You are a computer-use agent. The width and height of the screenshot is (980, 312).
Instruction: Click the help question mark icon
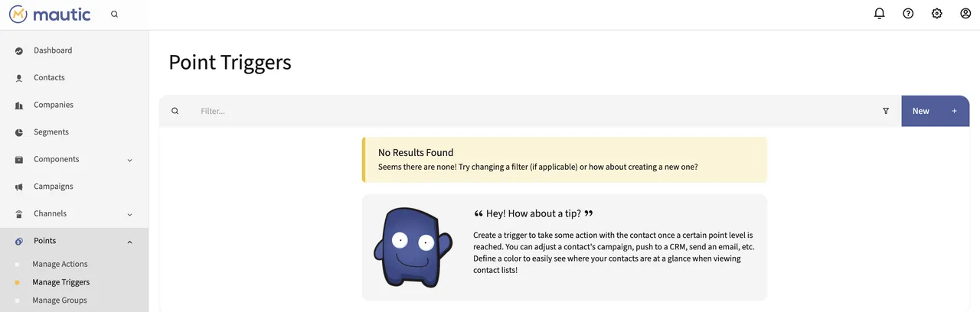908,14
